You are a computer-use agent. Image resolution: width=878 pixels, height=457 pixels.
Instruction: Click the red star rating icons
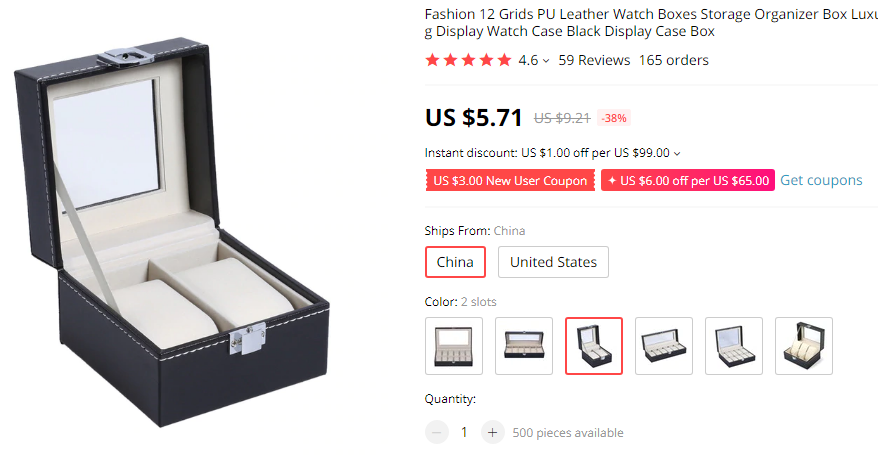click(468, 60)
